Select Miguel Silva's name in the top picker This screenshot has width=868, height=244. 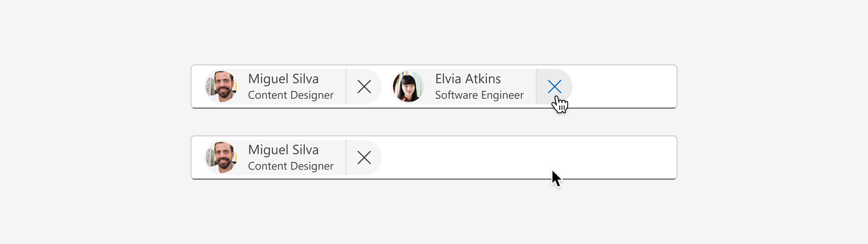(x=283, y=79)
